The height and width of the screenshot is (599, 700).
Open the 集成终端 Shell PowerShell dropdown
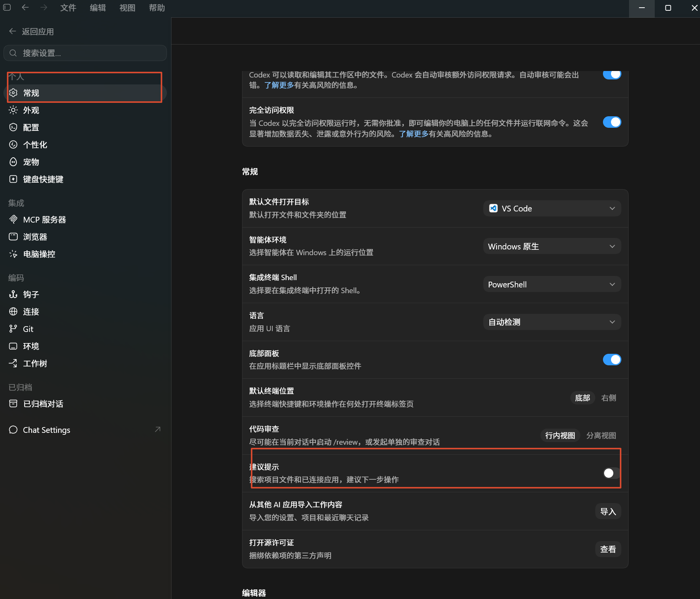click(x=552, y=284)
